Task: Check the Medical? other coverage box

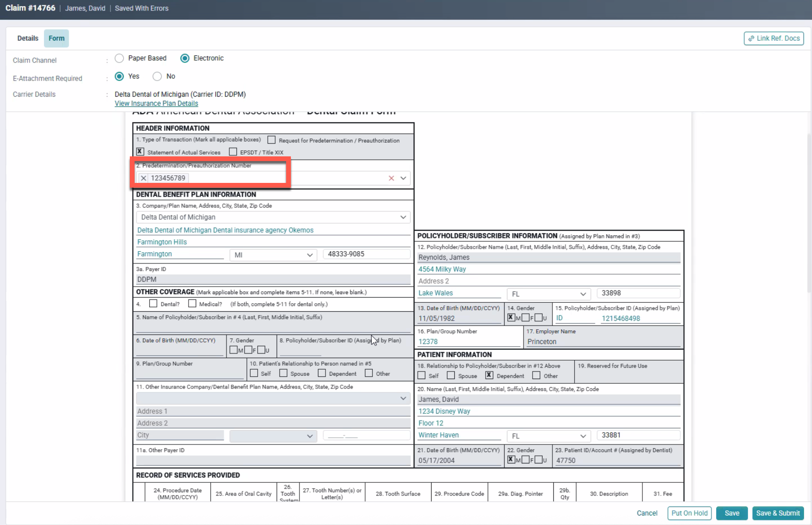Action: [192, 303]
